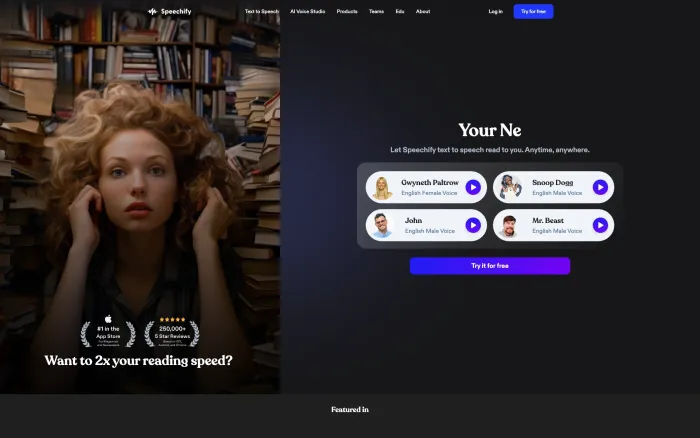The height and width of the screenshot is (438, 700).
Task: Open AI Voice Studio menu item
Action: 308,12
